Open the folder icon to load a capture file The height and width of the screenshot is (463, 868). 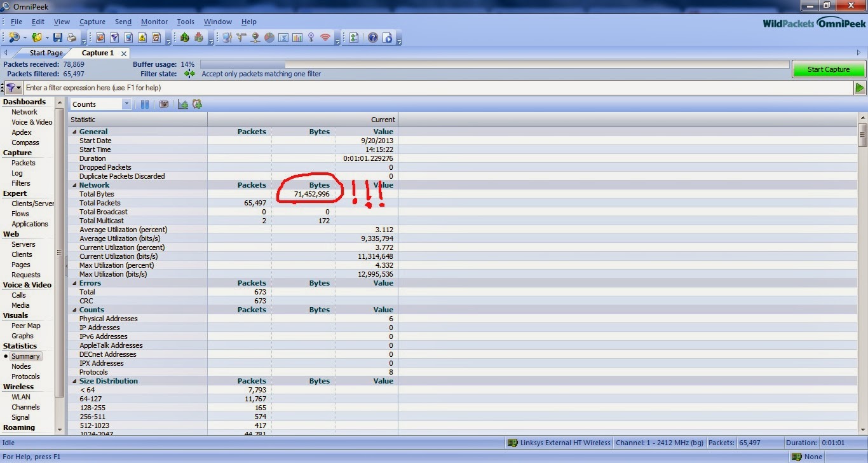(37, 38)
